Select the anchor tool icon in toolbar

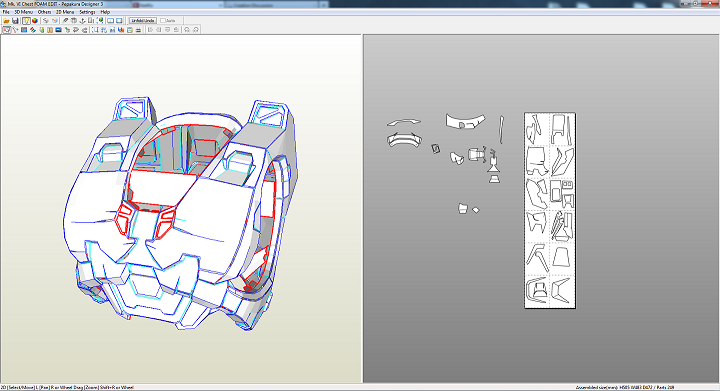(x=83, y=21)
